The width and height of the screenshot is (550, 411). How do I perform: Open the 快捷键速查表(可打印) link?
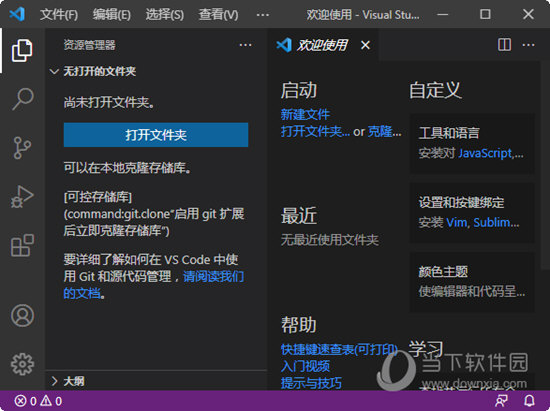[x=339, y=349]
